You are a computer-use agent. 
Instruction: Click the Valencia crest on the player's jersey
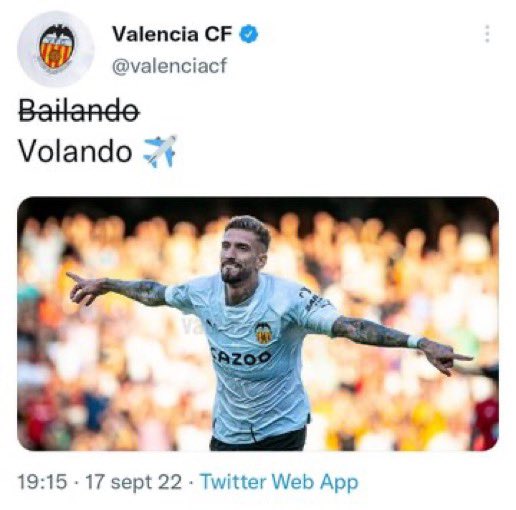click(263, 333)
